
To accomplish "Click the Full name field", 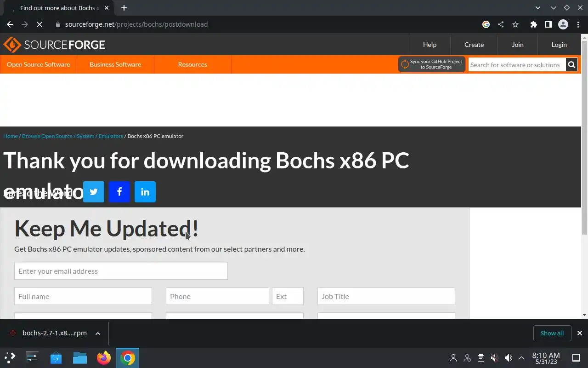I will pos(83,296).
